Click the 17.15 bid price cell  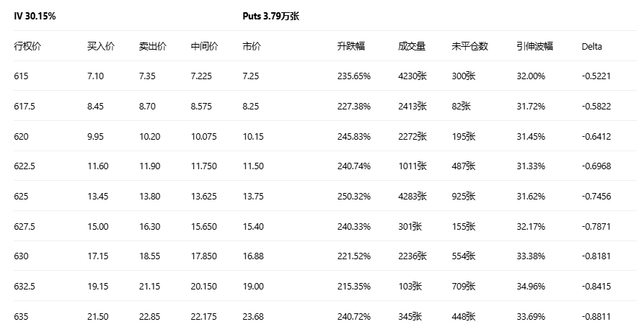coord(97,256)
